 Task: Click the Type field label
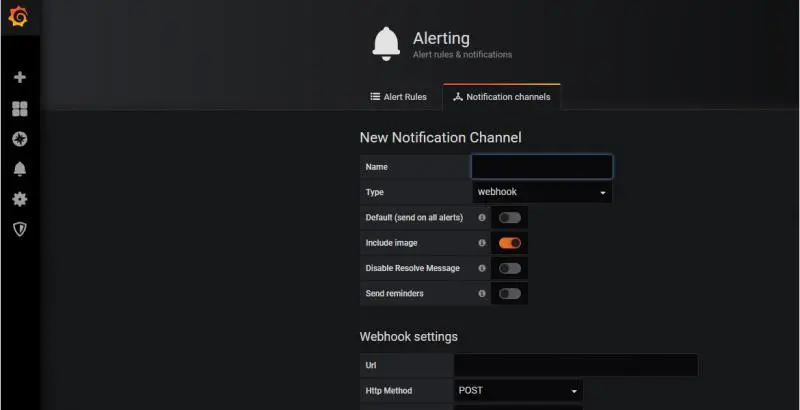pos(374,192)
